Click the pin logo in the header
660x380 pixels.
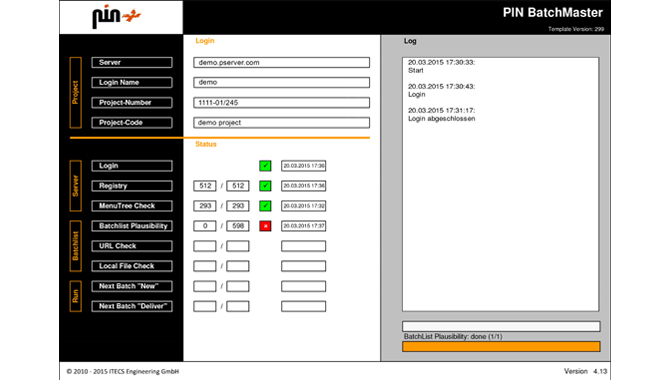coord(116,17)
